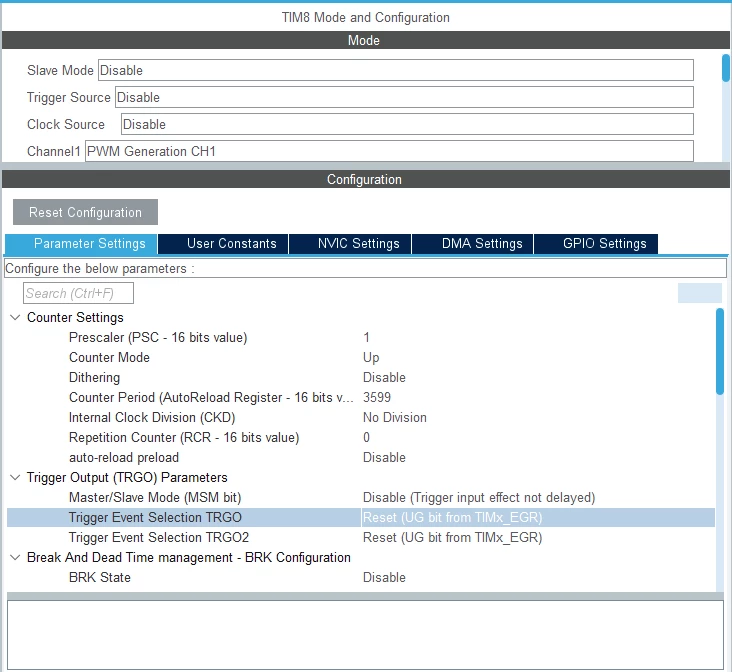Open the Trigger Source combo box
The height and width of the screenshot is (672, 732).
(x=404, y=97)
